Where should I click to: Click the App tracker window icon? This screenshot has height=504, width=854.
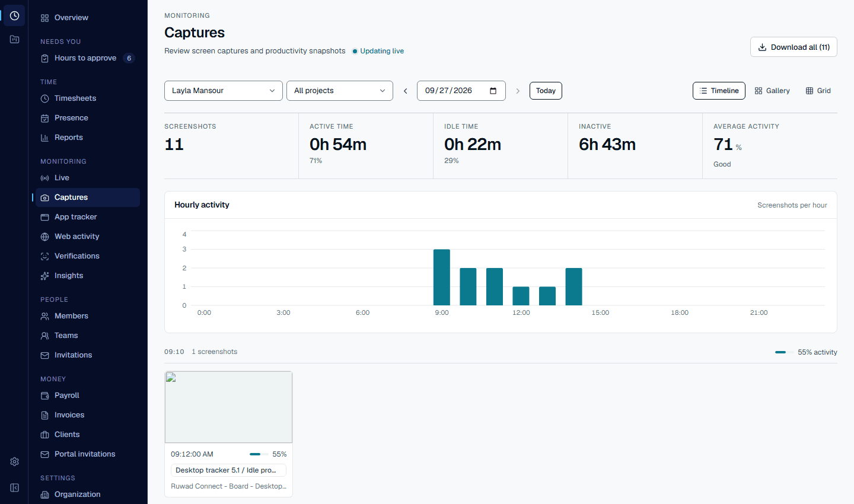tap(44, 217)
